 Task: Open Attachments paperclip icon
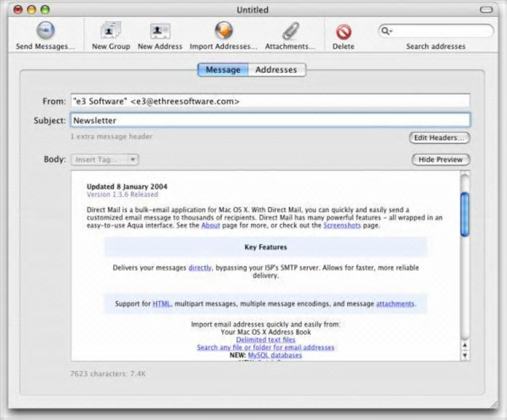coord(290,31)
